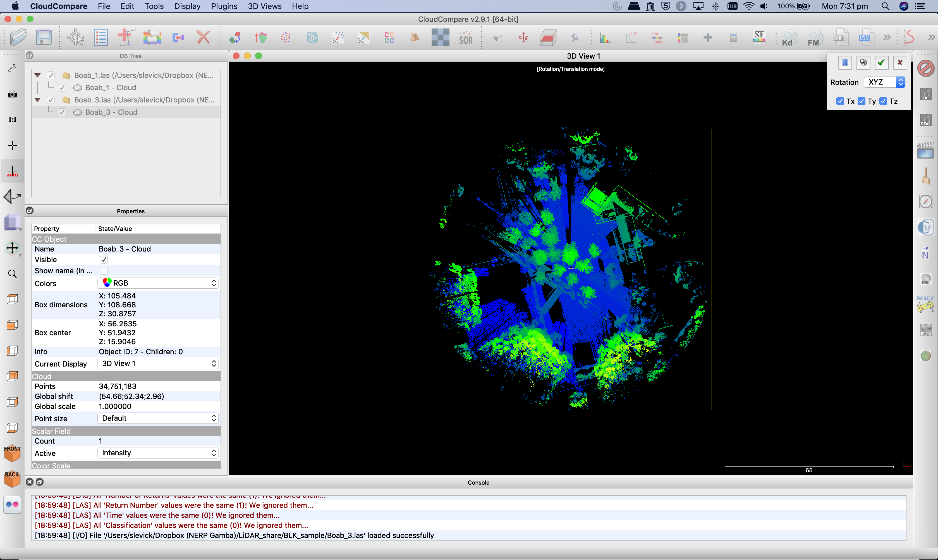Click the delete scalar field trash icon

(683, 37)
